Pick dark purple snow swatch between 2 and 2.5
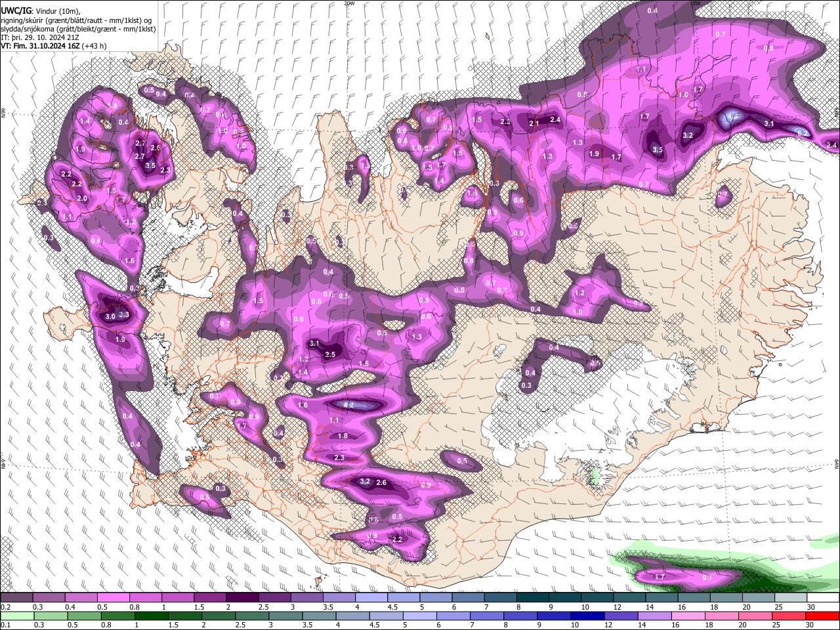The height and width of the screenshot is (630, 840). coord(242,597)
